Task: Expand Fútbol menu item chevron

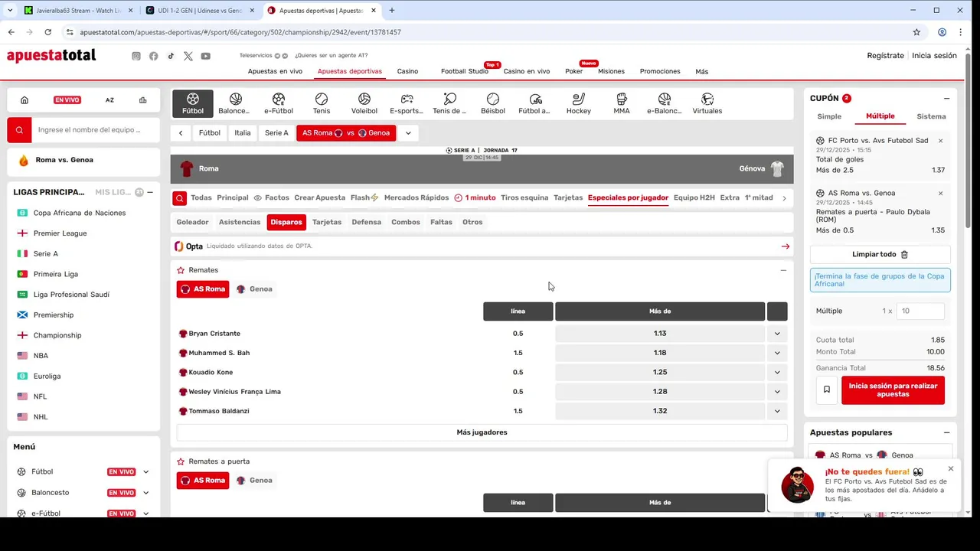Action: 145,472
